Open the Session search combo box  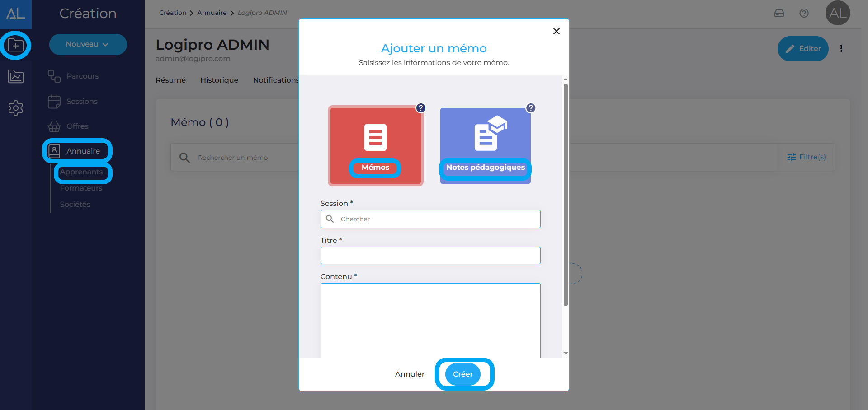[430, 219]
